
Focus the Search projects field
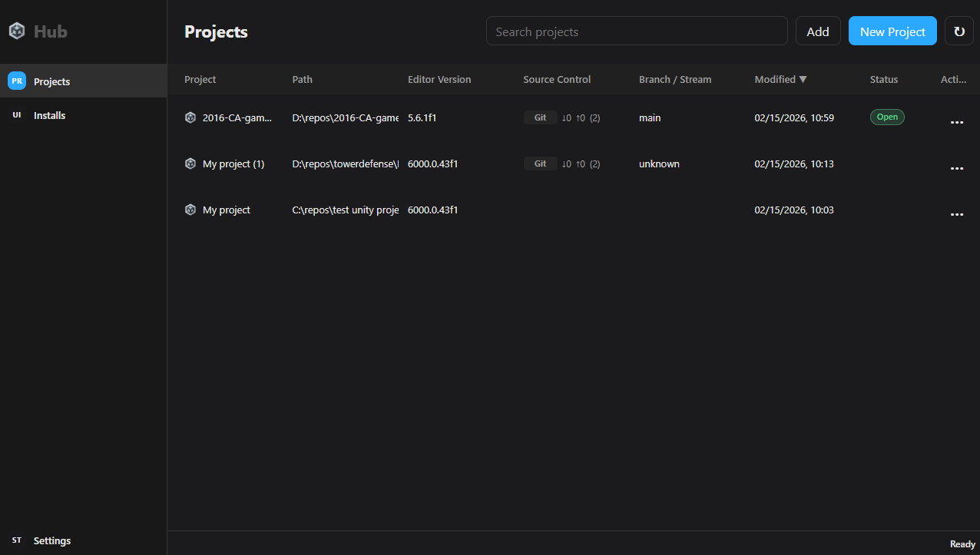636,31
